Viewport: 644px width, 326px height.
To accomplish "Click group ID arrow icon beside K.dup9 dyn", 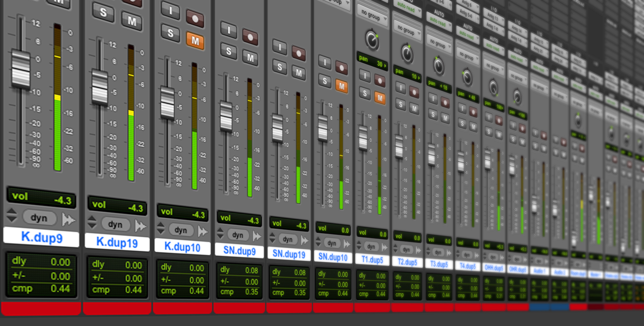I will click(68, 219).
